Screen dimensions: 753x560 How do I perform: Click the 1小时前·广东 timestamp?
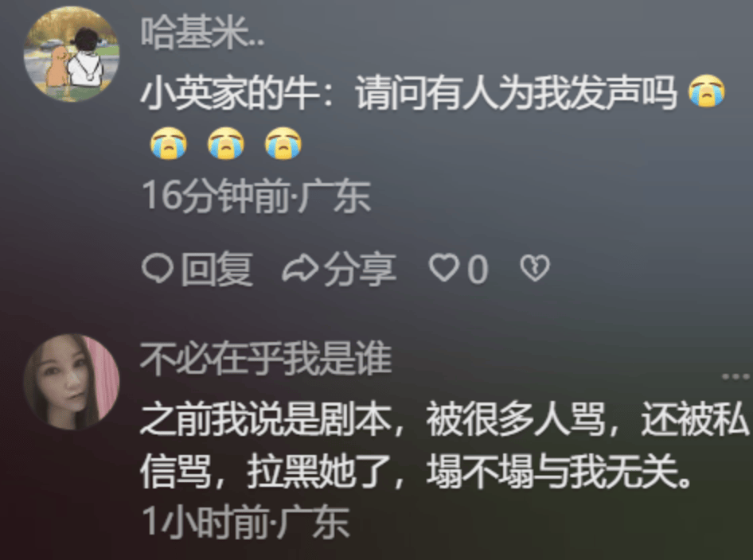coord(246,522)
